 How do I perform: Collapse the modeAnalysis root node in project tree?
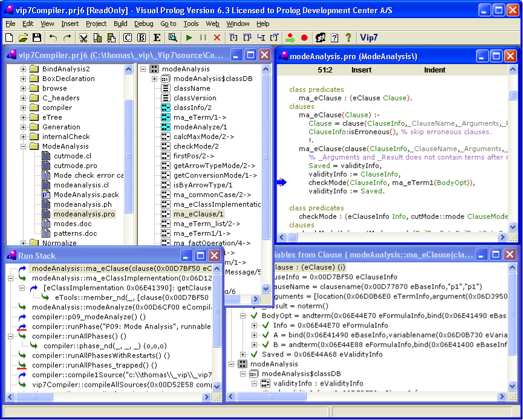pyautogui.click(x=143, y=69)
